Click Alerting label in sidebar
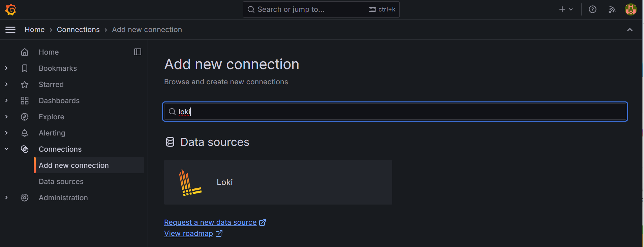Image resolution: width=644 pixels, height=247 pixels. [x=52, y=133]
